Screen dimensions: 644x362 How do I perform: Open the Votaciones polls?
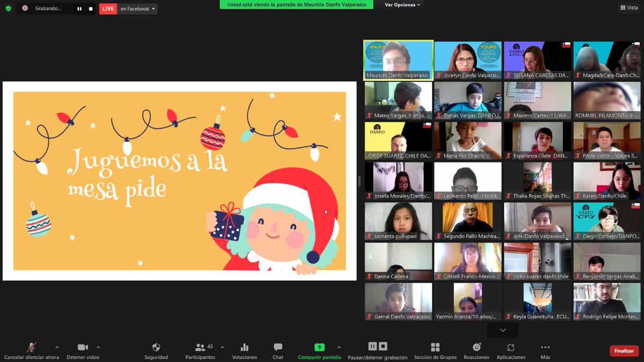[x=244, y=351]
